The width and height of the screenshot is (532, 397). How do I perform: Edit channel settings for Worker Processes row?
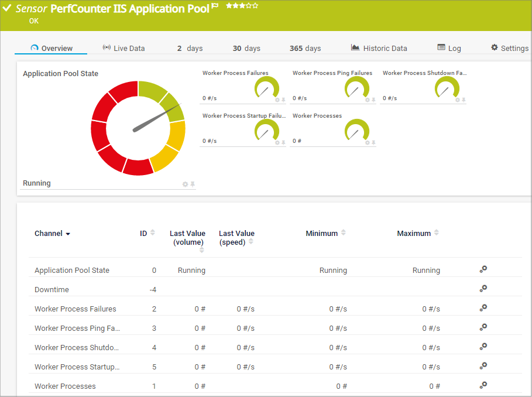point(483,385)
